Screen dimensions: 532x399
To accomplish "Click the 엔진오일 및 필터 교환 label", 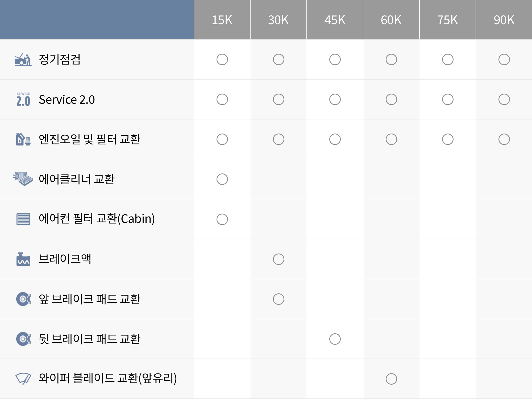I will [x=89, y=139].
